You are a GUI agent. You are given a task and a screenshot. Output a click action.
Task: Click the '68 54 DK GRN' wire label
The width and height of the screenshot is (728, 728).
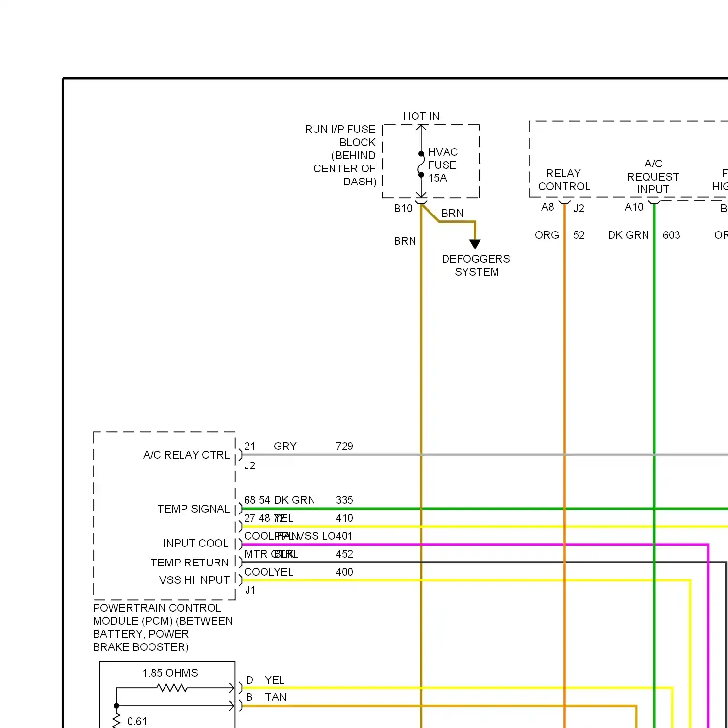[280, 500]
